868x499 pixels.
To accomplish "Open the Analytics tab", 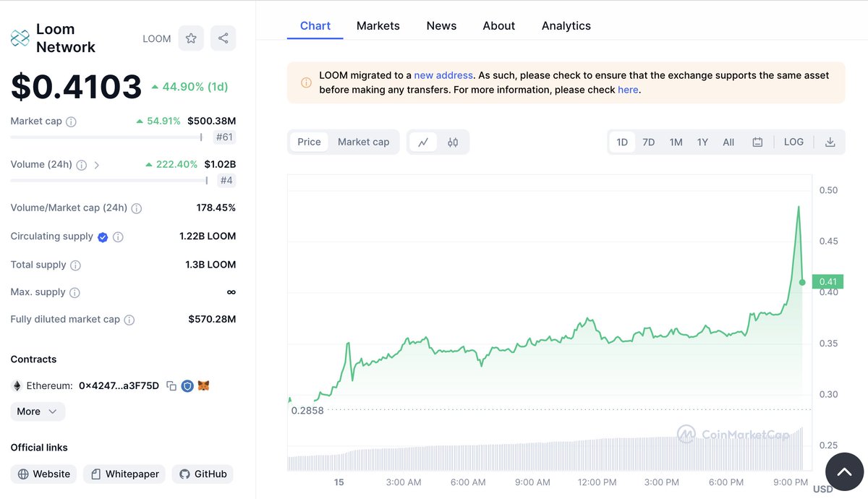I will 566,26.
